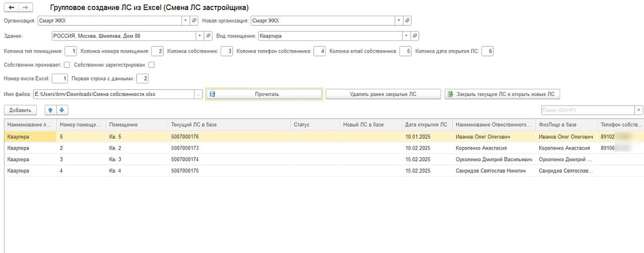Click Закрыть текущие ЛС и открыть новые ЛС
The height and width of the screenshot is (253, 644).
click(x=502, y=94)
